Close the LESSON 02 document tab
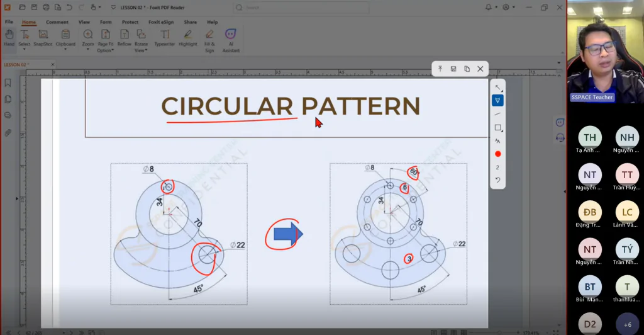This screenshot has height=335, width=644. coord(53,64)
